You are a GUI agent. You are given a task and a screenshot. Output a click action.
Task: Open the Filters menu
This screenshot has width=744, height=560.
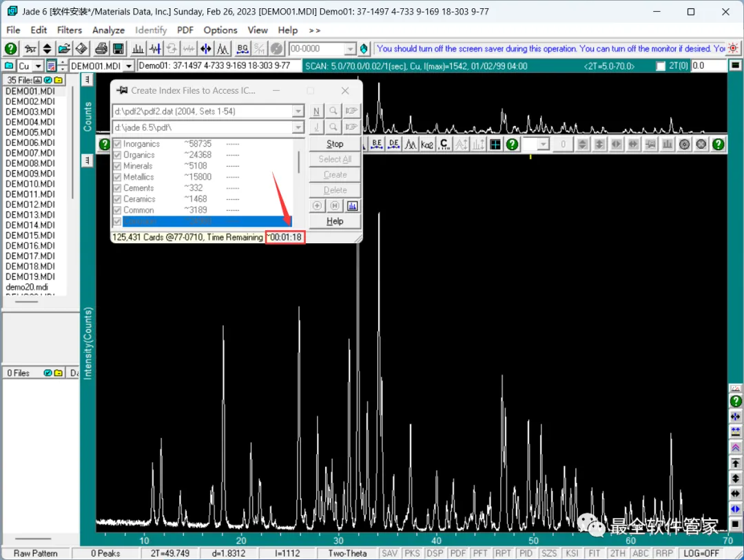coord(70,30)
